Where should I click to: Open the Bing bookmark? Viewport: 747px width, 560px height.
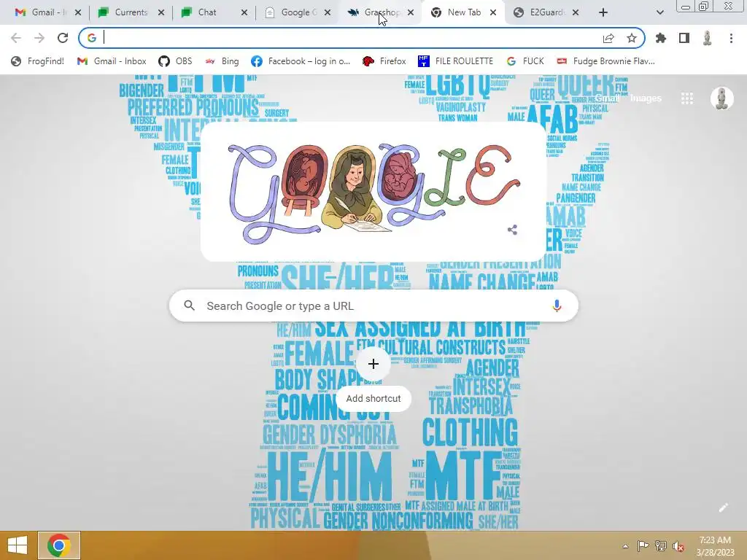tap(222, 61)
